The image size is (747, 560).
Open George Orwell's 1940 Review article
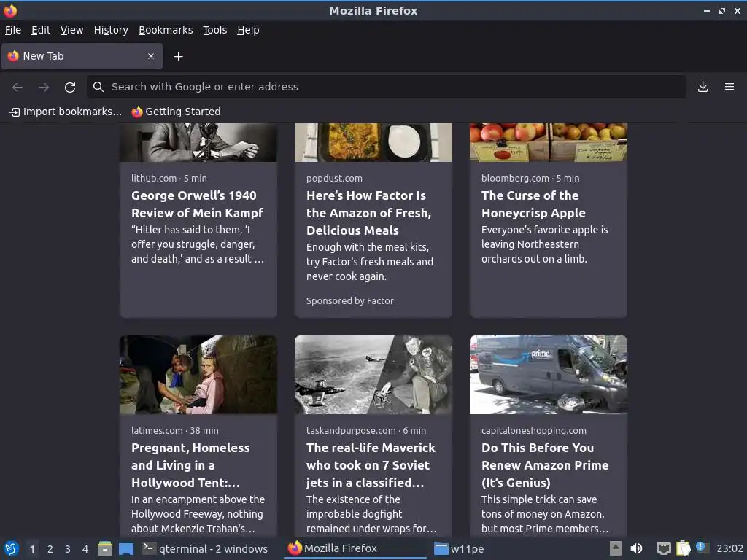point(197,204)
